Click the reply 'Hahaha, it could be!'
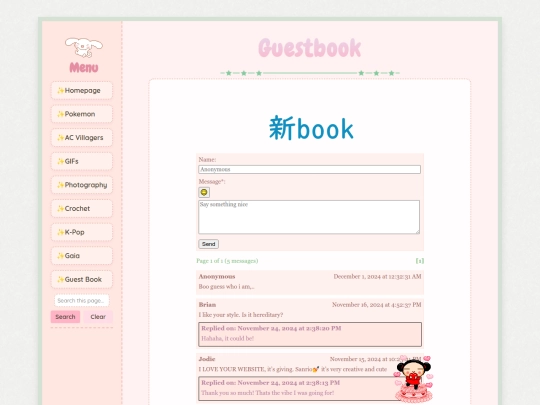This screenshot has width=540, height=405. [227, 339]
